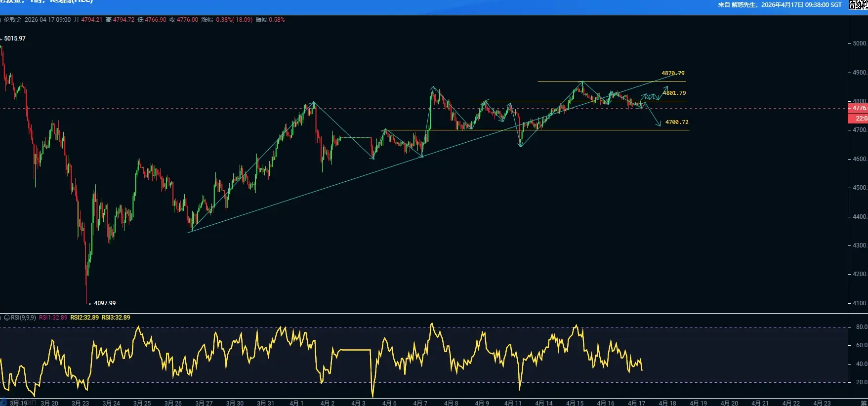Click the 3月 26 date on the time axis
This screenshot has width=868, height=406.
coord(173,403)
